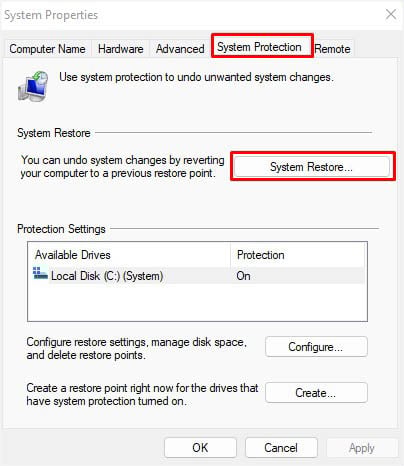Launch System Restore wizard button
Screen dimensions: 404x466
coord(312,166)
